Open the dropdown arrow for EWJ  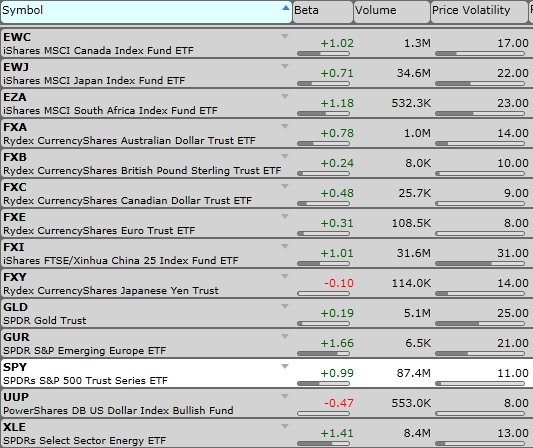coord(285,66)
